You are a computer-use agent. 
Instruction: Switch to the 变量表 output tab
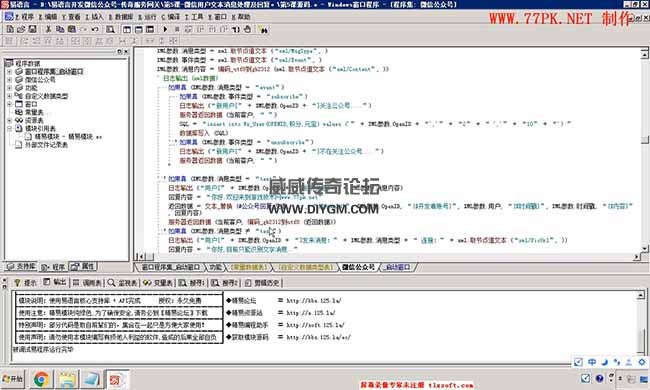pyautogui.click(x=158, y=283)
